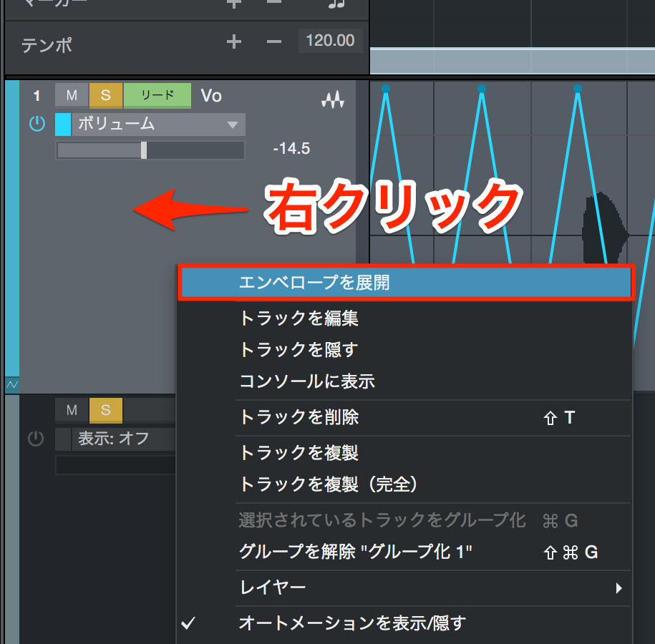
Task: Select トラックを複製 menu entry
Action: click(x=404, y=453)
